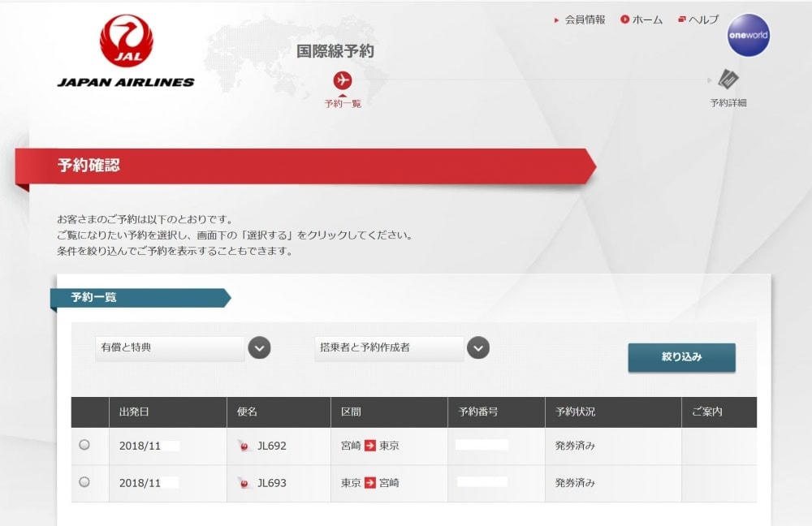
Task: Click the JAL crane logo
Action: [x=127, y=41]
